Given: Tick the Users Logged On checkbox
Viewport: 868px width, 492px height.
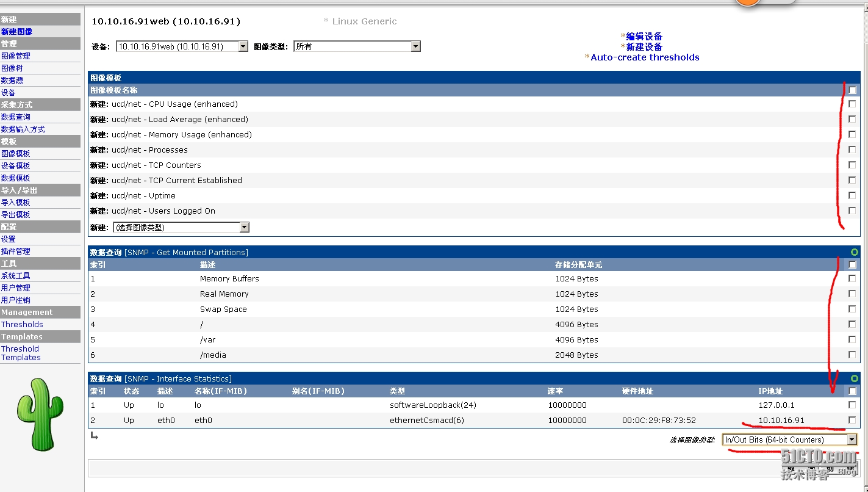Looking at the screenshot, I should click(852, 211).
